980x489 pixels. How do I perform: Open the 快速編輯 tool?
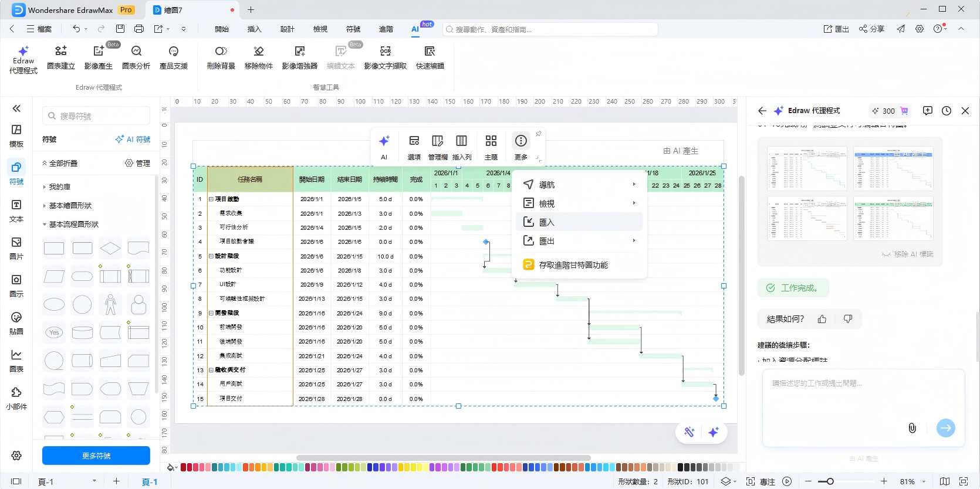tap(430, 58)
